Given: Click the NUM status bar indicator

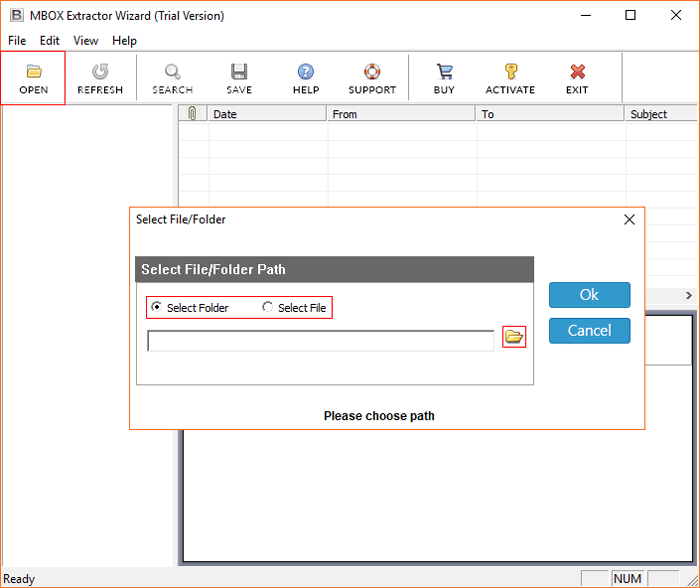Looking at the screenshot, I should pos(627,579).
